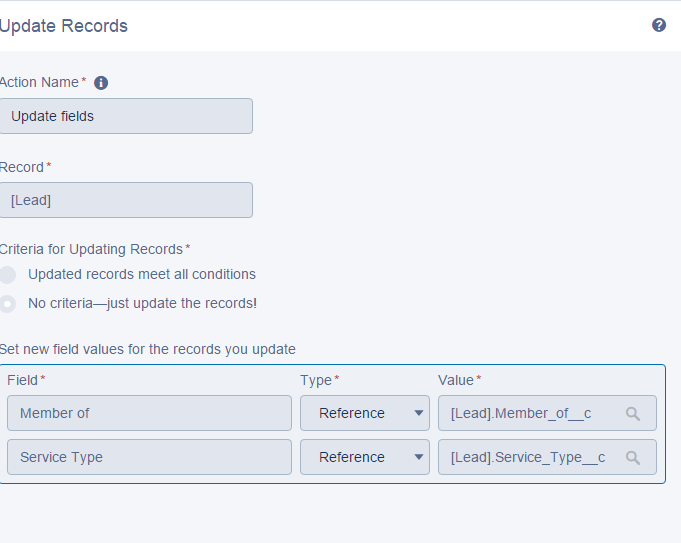Click the "Update Records" panel heading
The height and width of the screenshot is (543, 681).
tap(64, 26)
